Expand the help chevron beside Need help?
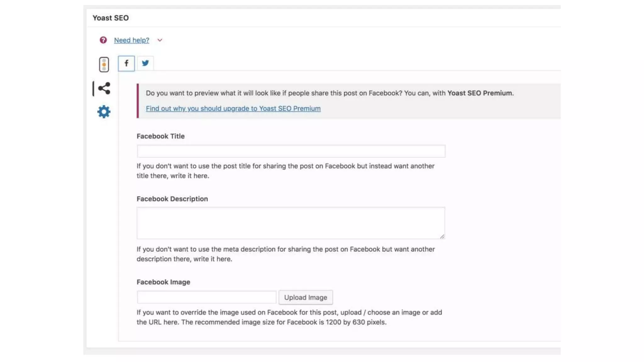Viewport: 644px width, 362px height. pyautogui.click(x=160, y=40)
